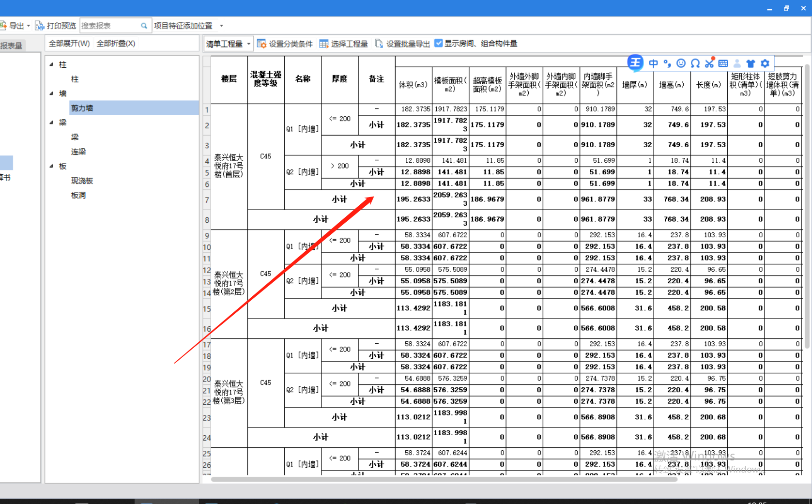The height and width of the screenshot is (504, 812).
Task: Click the 打印预览 print preview icon
Action: [40, 26]
